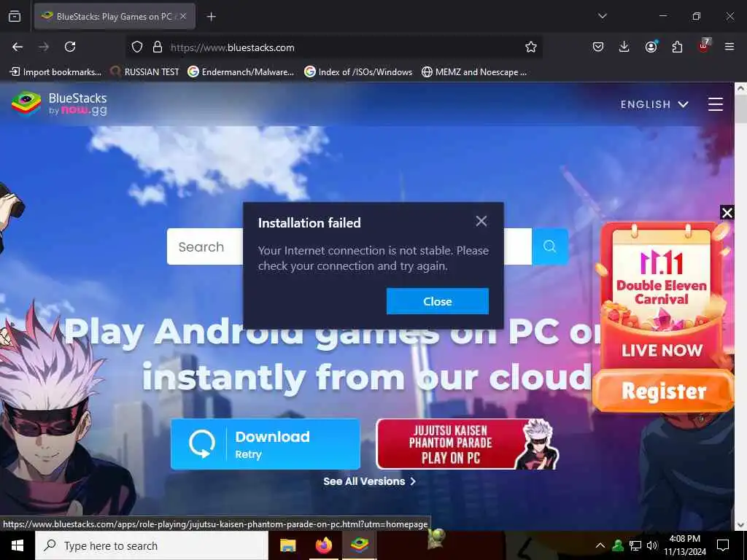747x560 pixels.
Task: Click the padlock site info icon
Action: tap(158, 47)
